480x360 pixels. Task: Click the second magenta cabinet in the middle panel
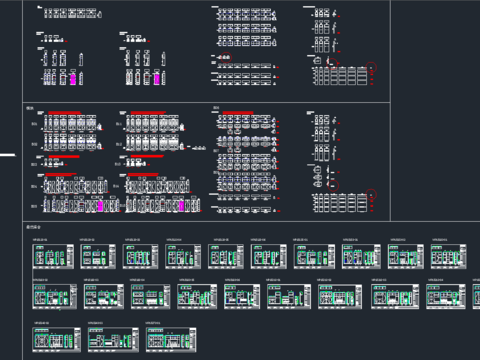(181, 206)
